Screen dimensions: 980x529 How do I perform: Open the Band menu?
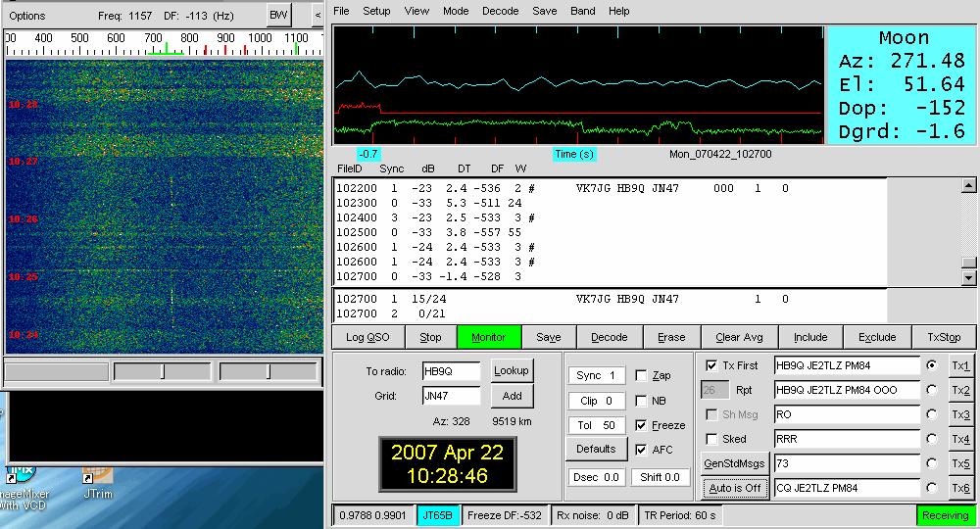(x=582, y=11)
